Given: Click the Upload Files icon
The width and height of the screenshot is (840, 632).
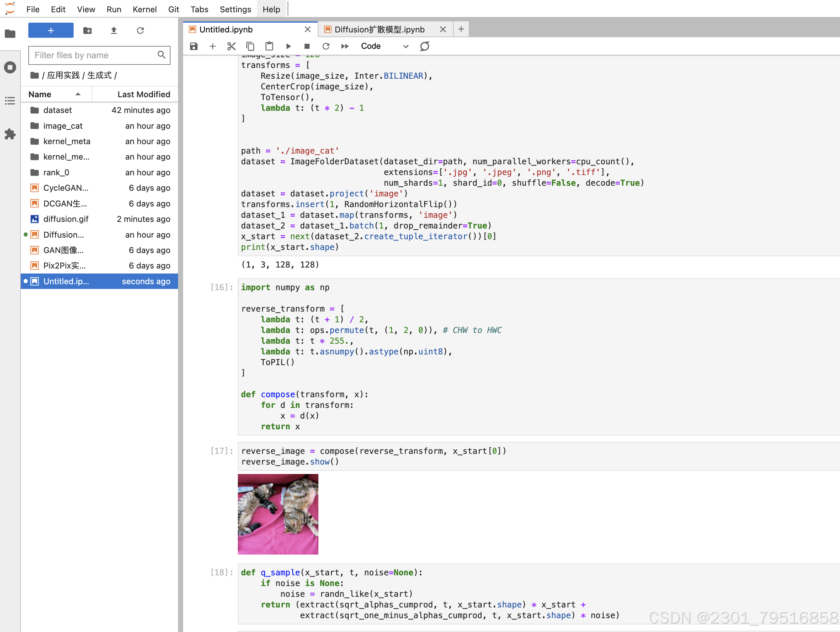Looking at the screenshot, I should (114, 31).
